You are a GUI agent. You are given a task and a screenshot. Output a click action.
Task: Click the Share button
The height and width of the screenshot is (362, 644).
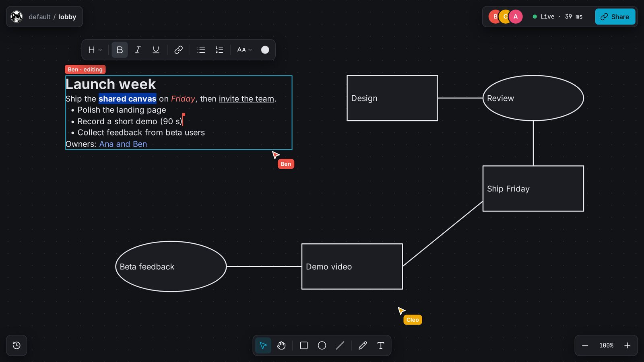click(x=615, y=17)
